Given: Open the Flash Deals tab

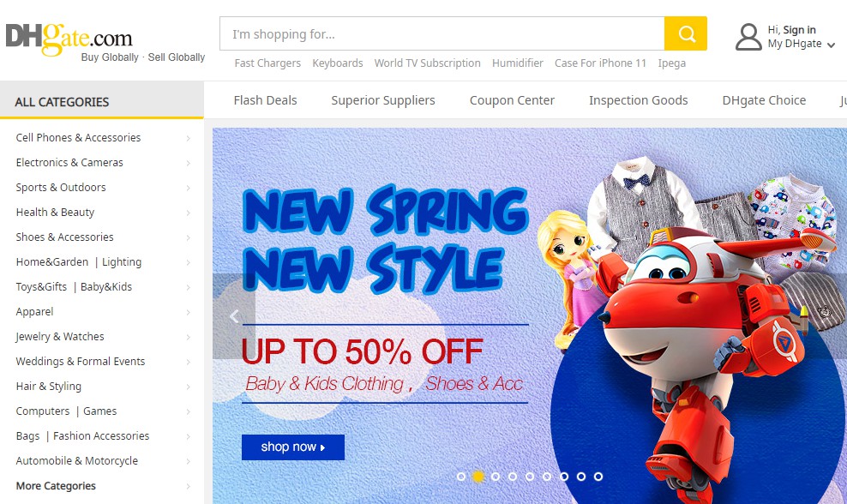Looking at the screenshot, I should [x=265, y=100].
